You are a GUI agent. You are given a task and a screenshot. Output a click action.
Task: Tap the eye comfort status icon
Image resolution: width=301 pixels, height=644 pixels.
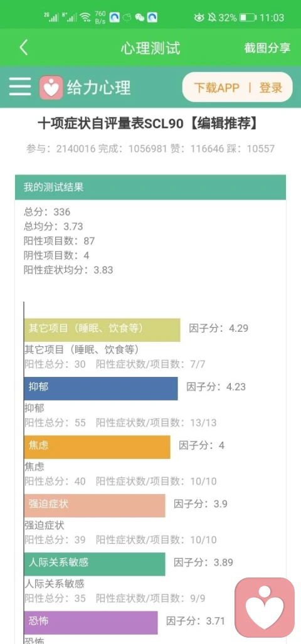tap(199, 18)
